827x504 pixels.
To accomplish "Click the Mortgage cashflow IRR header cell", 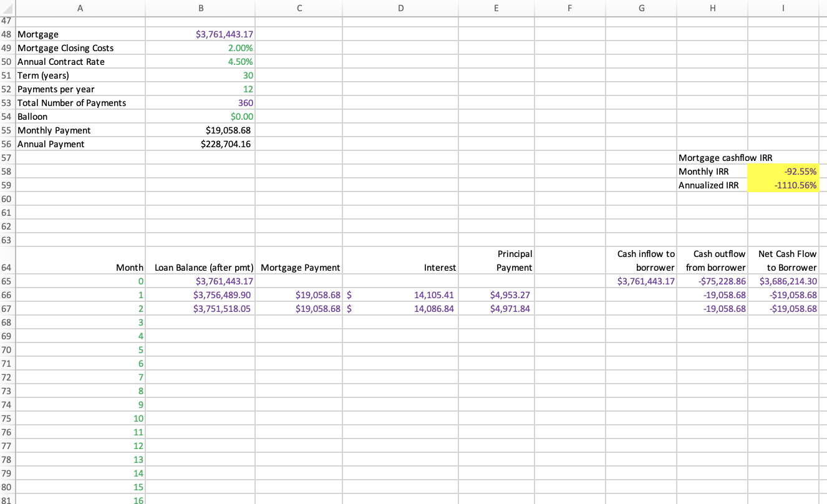I will tap(712, 157).
